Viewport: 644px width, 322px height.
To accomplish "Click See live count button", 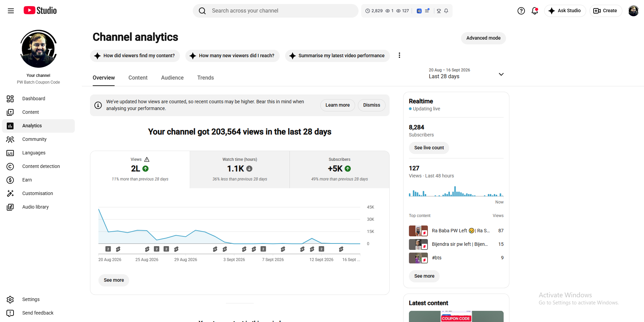I will pyautogui.click(x=429, y=148).
